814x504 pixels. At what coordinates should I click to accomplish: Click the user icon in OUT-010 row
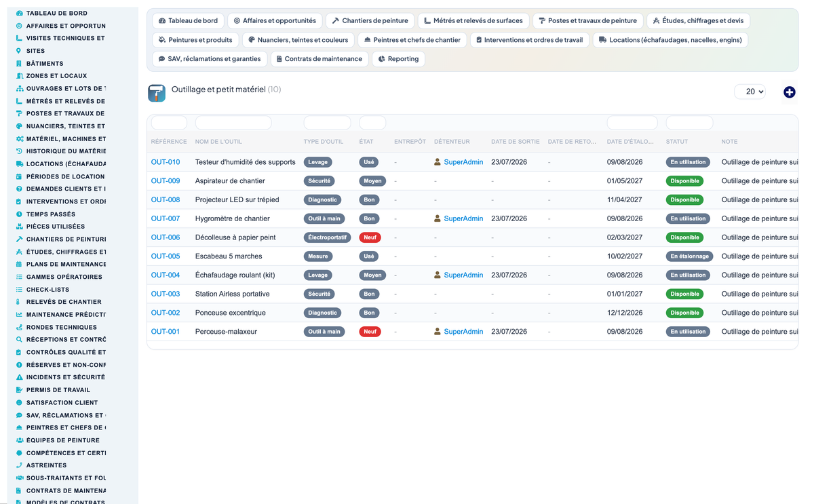438,162
